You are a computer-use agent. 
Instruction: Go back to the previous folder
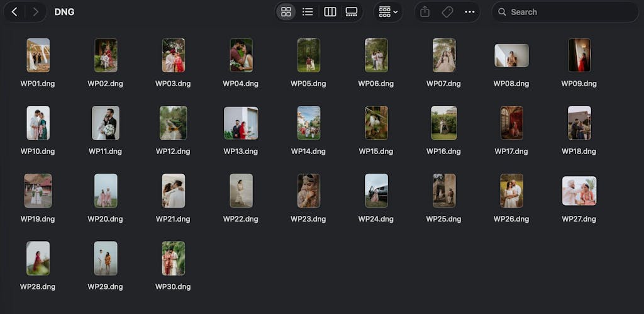pos(14,12)
